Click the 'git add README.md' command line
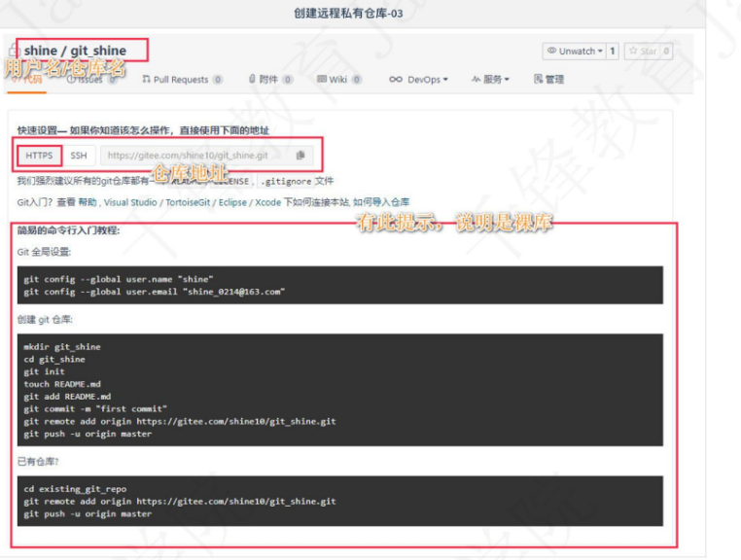 67,396
